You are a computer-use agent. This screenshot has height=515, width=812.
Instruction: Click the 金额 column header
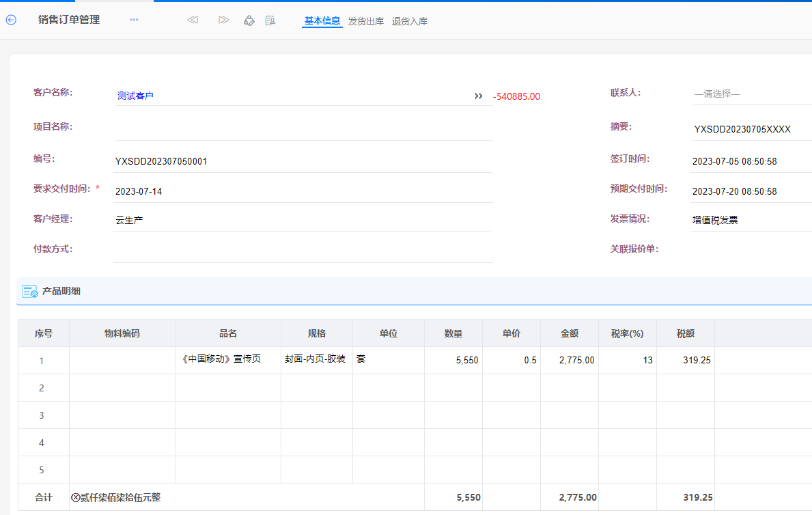[570, 333]
